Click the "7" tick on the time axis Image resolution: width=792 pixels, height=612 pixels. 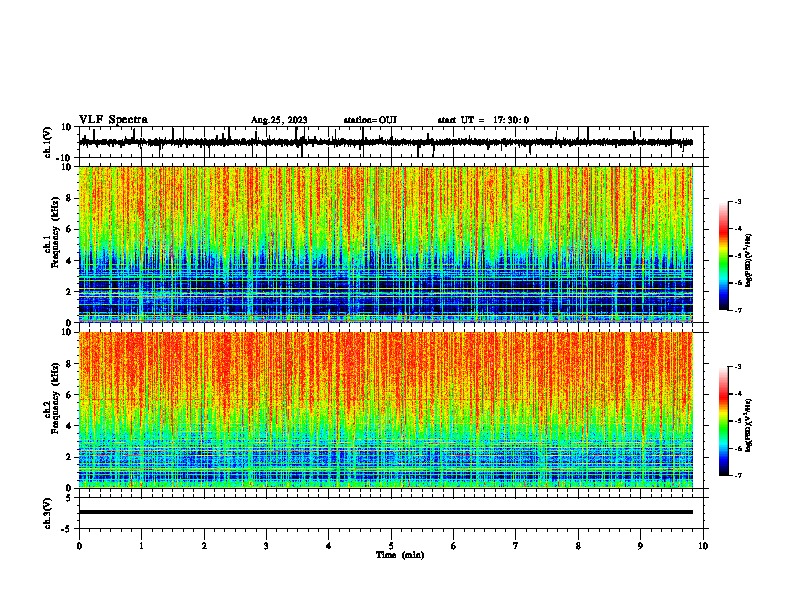click(516, 546)
